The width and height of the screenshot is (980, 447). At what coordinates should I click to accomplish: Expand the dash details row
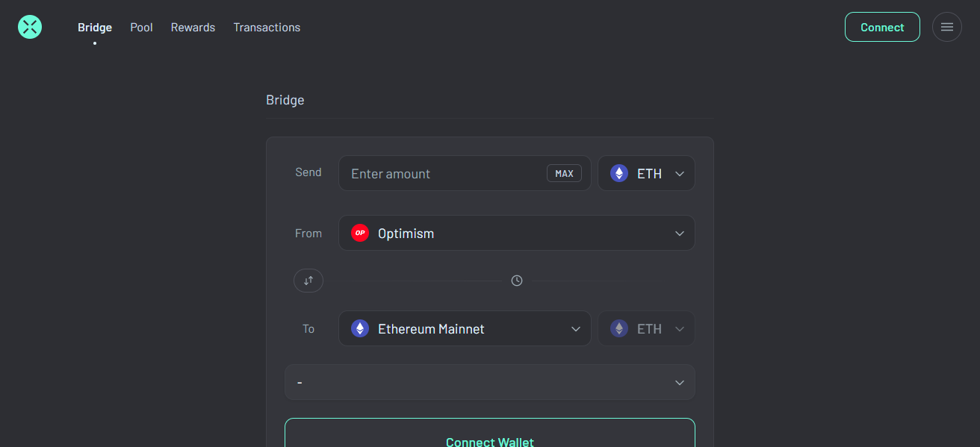point(490,382)
